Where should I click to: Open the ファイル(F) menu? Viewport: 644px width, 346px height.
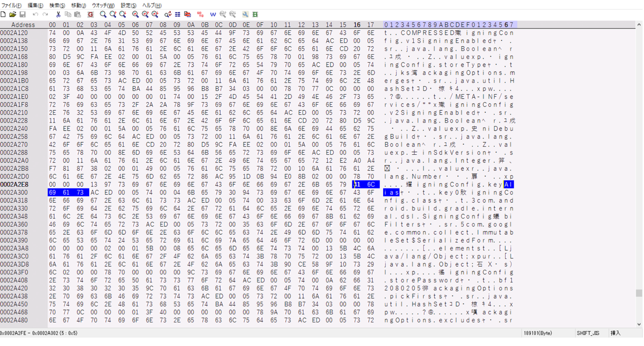11,5
